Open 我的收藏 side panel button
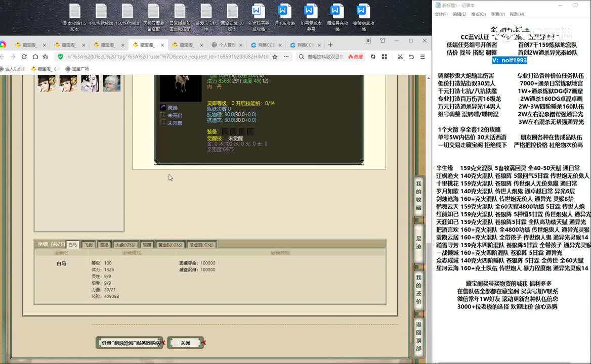Viewport: 591px width, 364px height. [x=418, y=196]
